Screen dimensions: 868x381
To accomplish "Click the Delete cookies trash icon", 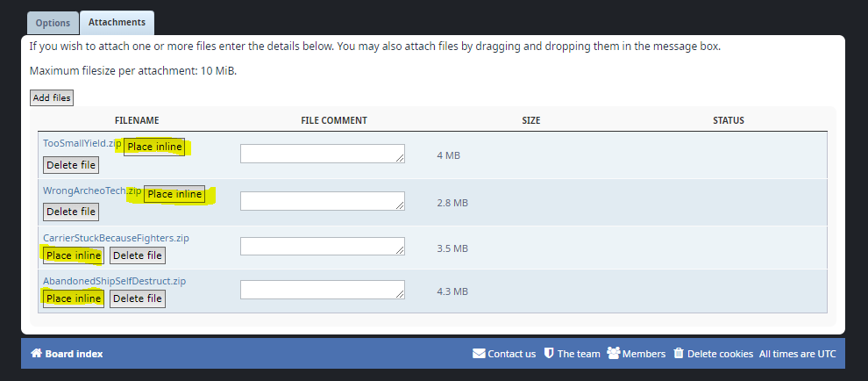I will [x=679, y=354].
